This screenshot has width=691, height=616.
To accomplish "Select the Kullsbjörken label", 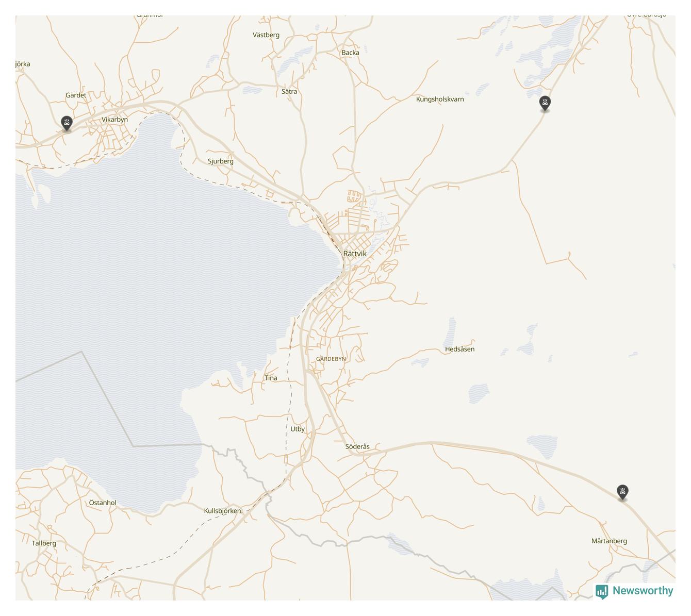I will (x=222, y=511).
